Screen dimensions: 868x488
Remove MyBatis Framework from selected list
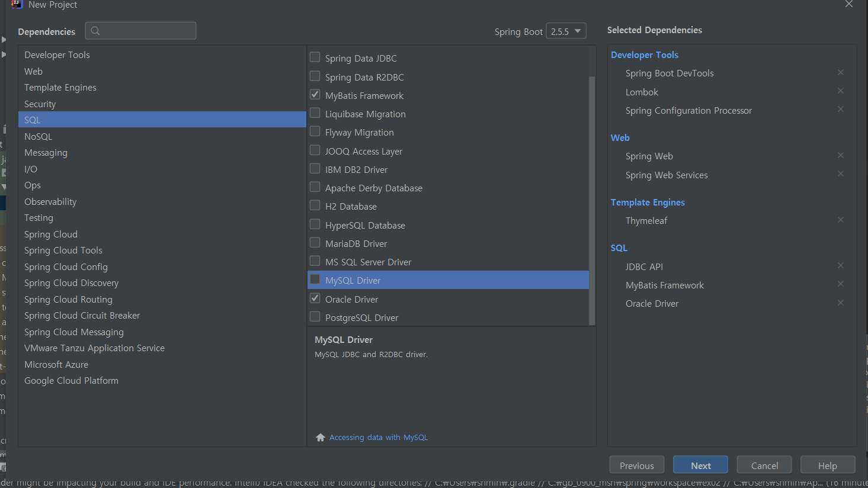coord(840,284)
